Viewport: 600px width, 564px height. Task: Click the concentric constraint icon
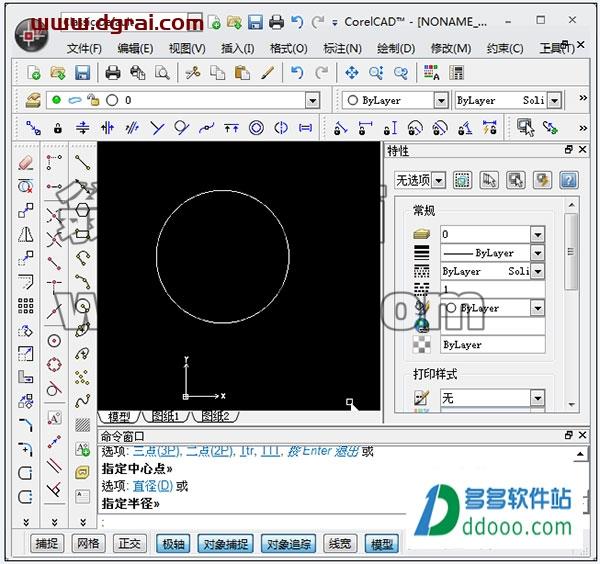pyautogui.click(x=256, y=128)
